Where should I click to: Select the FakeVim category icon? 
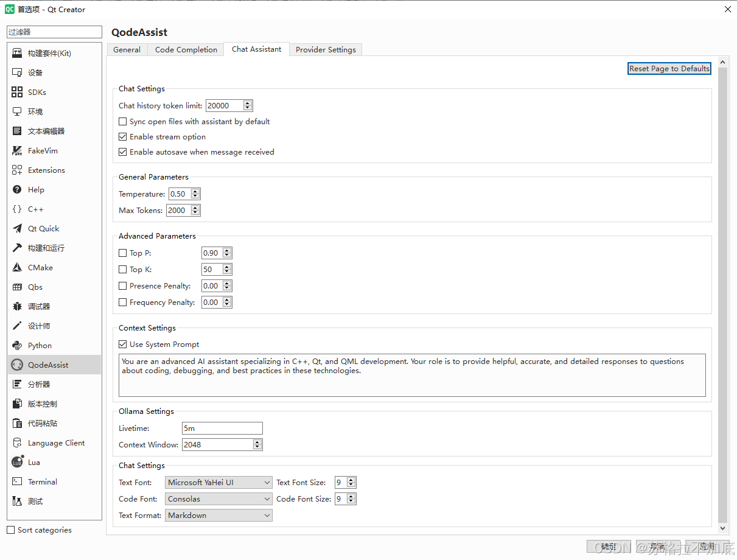click(17, 151)
